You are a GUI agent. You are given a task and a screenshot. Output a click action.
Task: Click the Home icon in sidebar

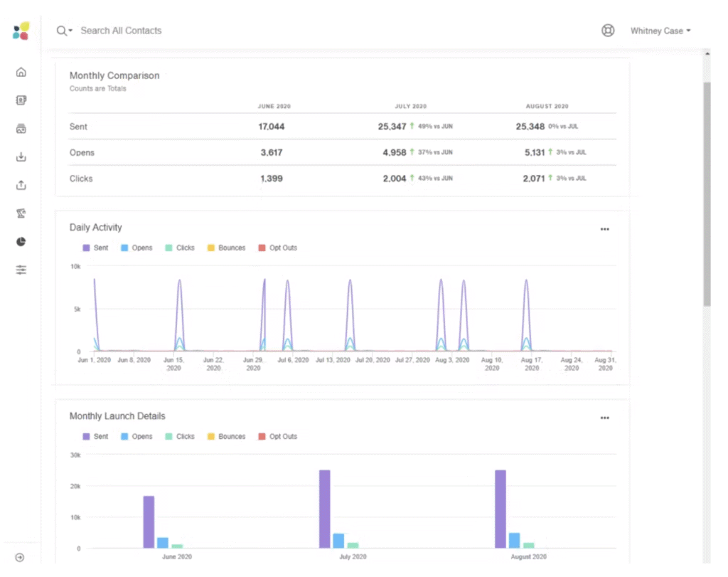pyautogui.click(x=21, y=72)
